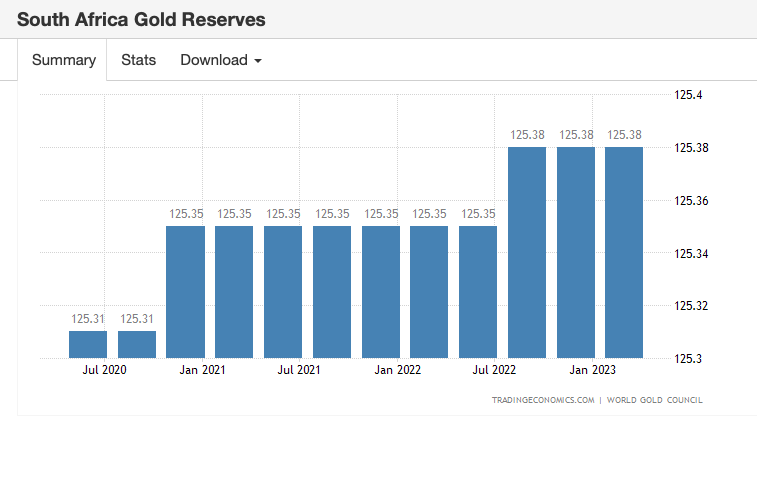The height and width of the screenshot is (478, 757).
Task: Click the Jan 2022 x-axis label
Action: pyautogui.click(x=397, y=371)
